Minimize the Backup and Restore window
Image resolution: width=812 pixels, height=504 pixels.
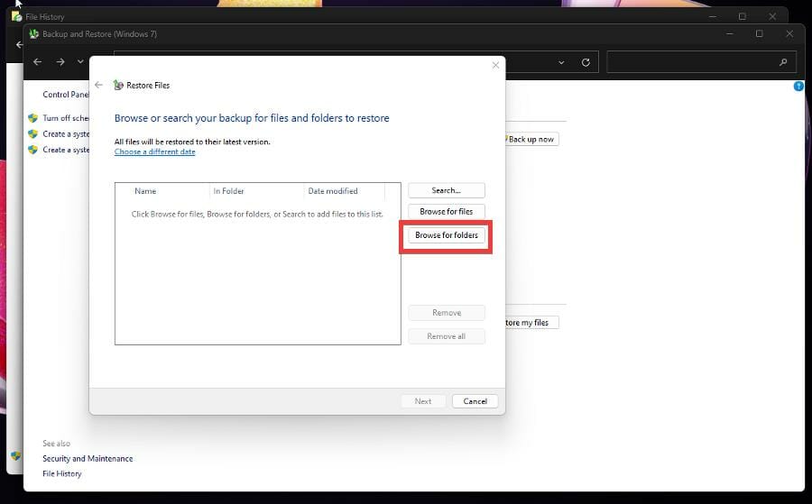point(730,33)
